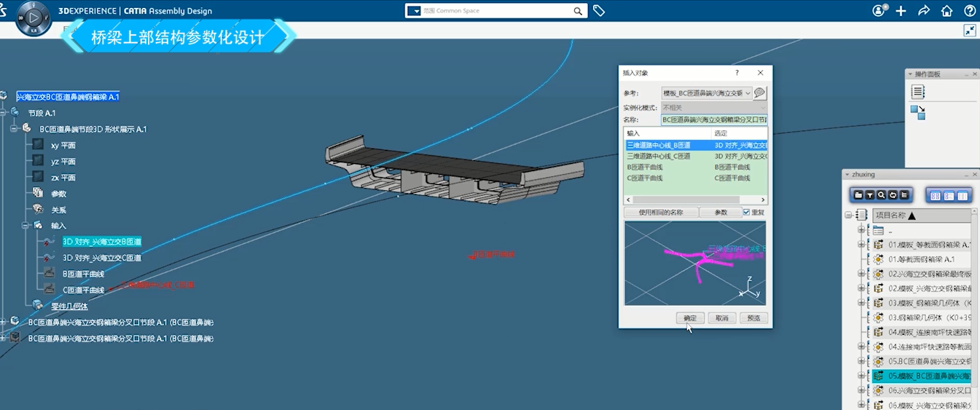Screen dimensions: 980x410
Task: Click the help question mark in 插入对象 dialog
Action: pos(737,73)
